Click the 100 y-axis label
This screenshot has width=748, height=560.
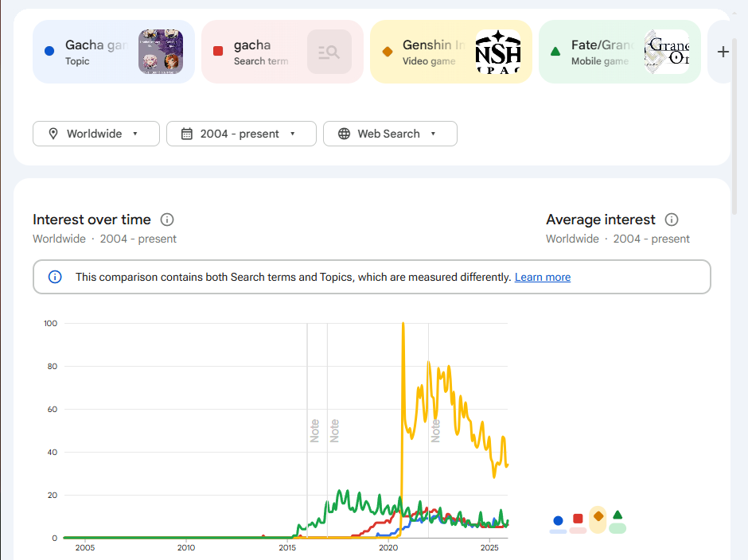click(50, 324)
